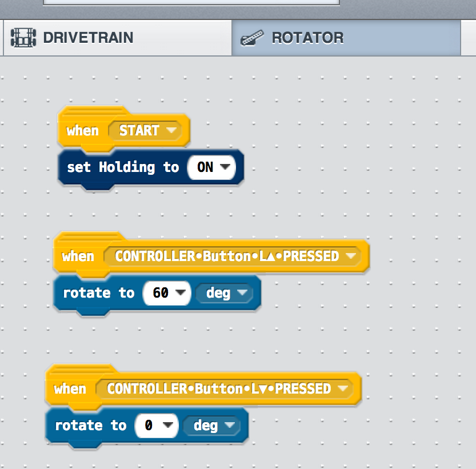
Task: Click 'when' on the L-down controller block
Action: tap(70, 389)
